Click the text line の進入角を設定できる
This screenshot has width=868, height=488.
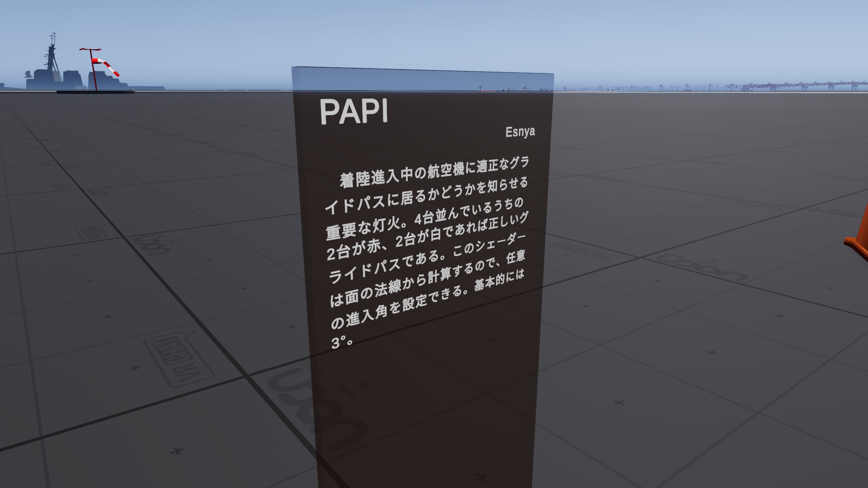[428, 299]
